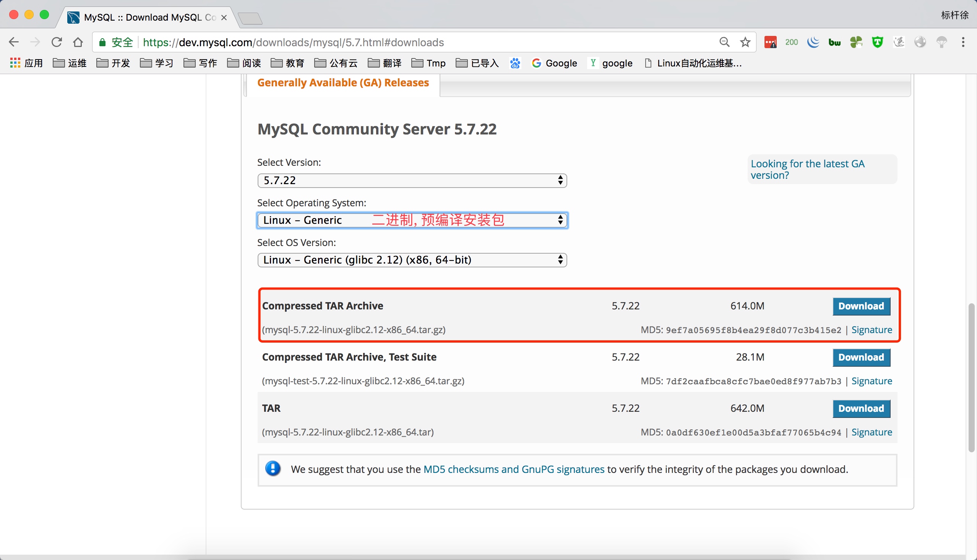Open the clover leaf extension icon

point(856,42)
